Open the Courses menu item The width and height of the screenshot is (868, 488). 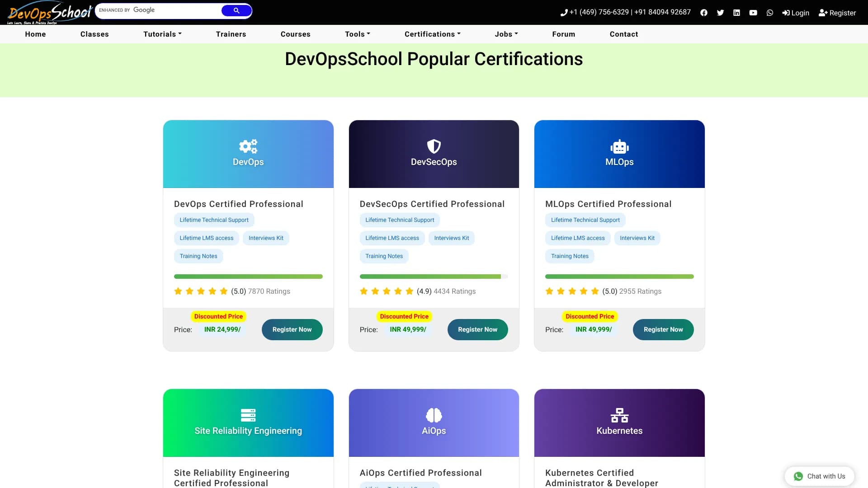coord(296,34)
